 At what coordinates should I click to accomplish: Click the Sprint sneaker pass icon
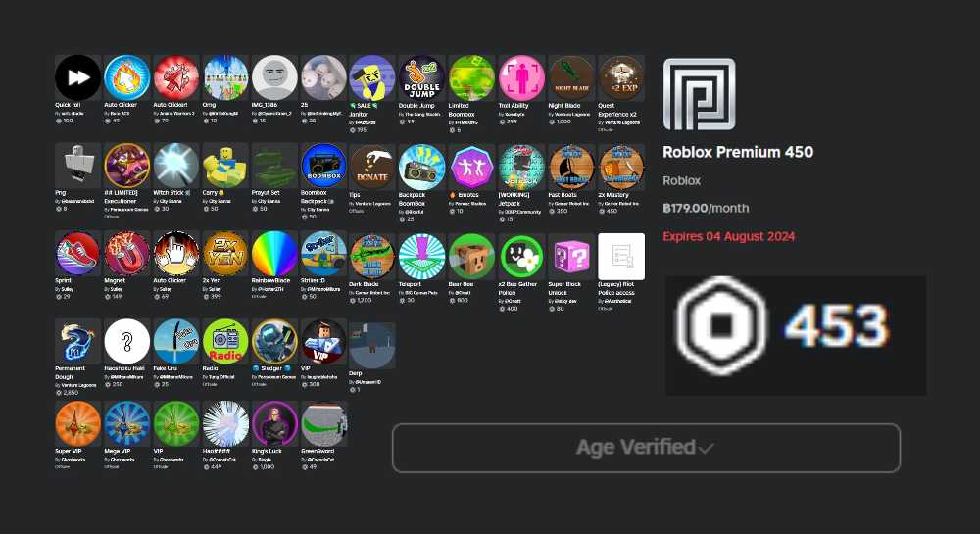(77, 254)
